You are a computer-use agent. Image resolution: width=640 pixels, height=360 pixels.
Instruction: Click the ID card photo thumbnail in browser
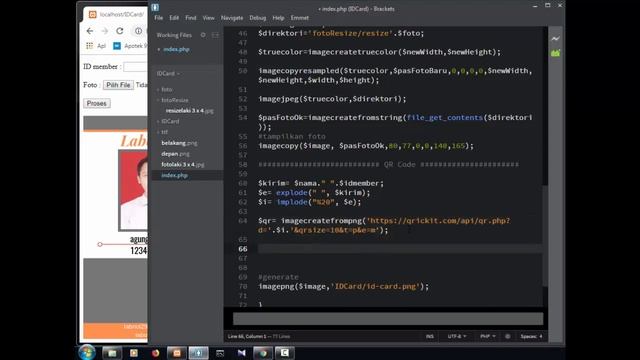coord(133,190)
